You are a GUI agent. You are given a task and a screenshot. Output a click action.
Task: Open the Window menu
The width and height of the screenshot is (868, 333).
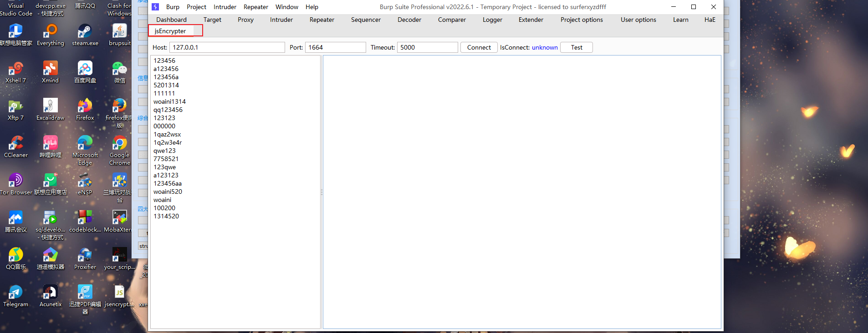[x=287, y=7]
